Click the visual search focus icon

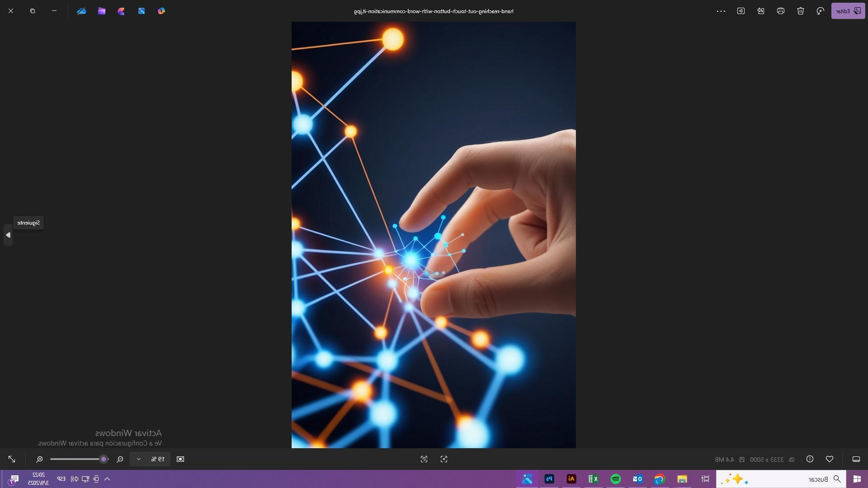coord(444,459)
